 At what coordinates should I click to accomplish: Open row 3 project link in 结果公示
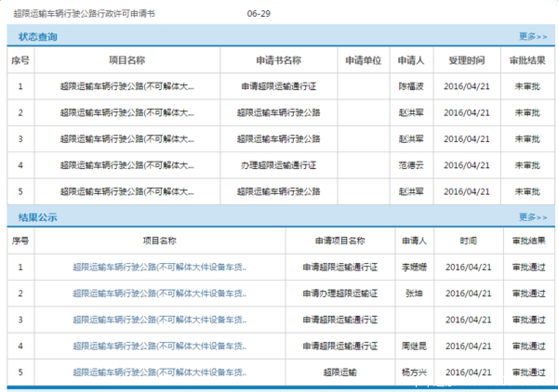[x=160, y=320]
